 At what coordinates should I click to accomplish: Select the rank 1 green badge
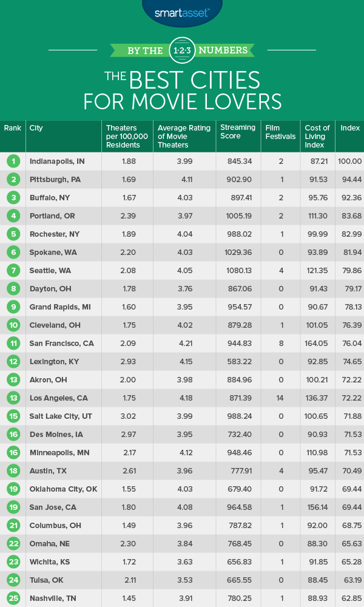[12, 161]
